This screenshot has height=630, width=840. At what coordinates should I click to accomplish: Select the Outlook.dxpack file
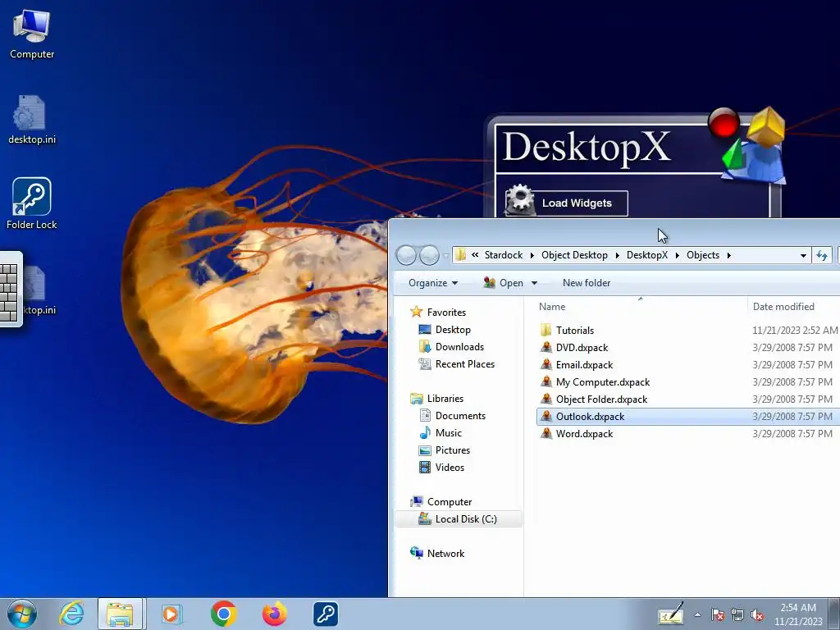pos(688,416)
